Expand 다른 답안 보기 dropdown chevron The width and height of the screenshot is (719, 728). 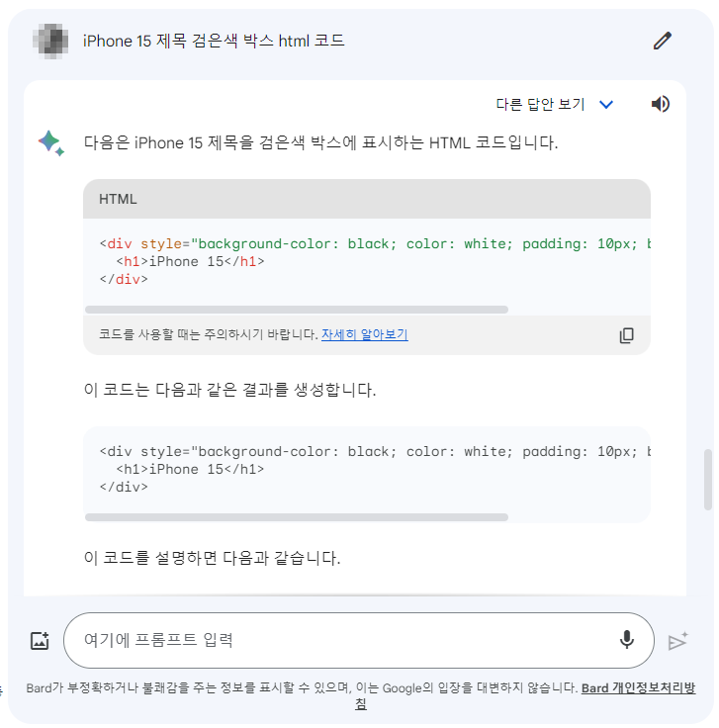coord(605,105)
